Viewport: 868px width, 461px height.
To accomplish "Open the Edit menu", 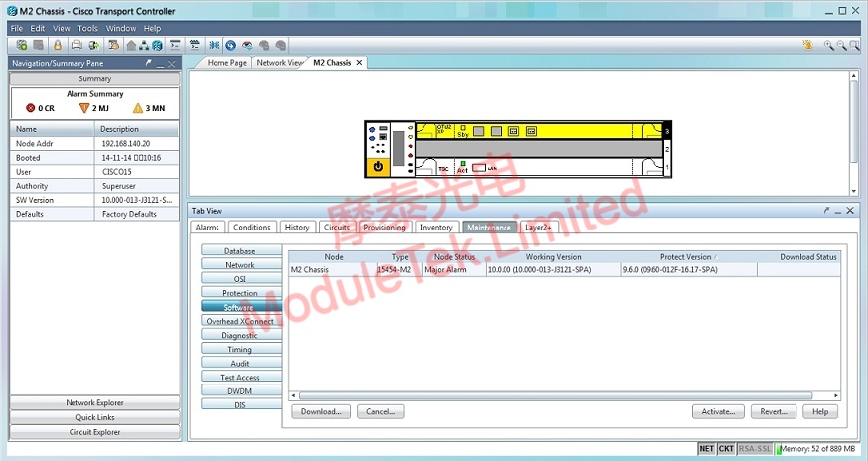I will 38,28.
